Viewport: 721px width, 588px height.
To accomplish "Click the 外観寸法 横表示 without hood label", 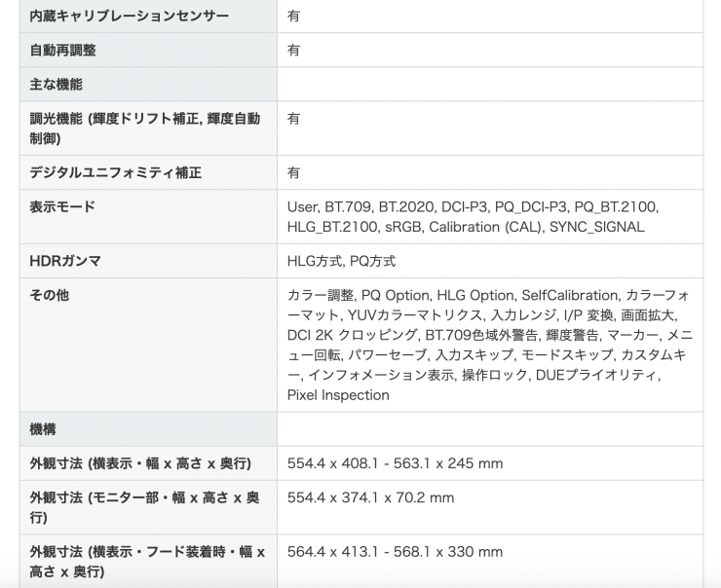I will (141, 463).
